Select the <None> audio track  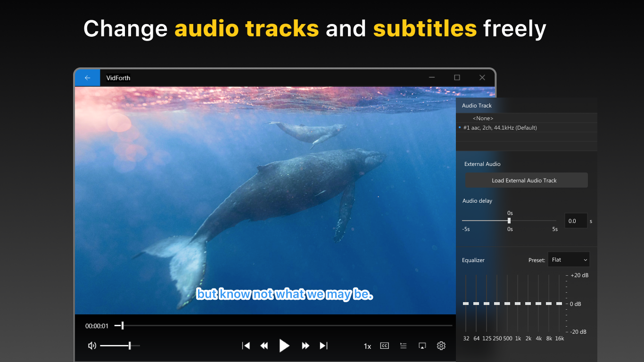click(483, 118)
